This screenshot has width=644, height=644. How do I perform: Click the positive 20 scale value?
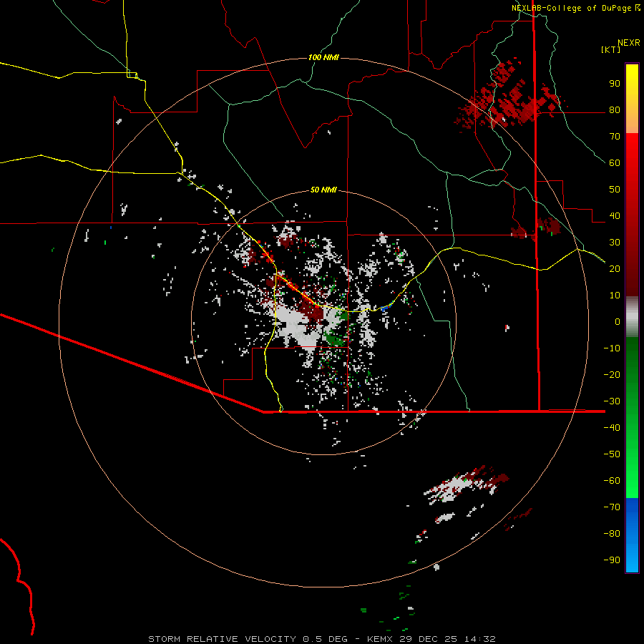click(615, 269)
